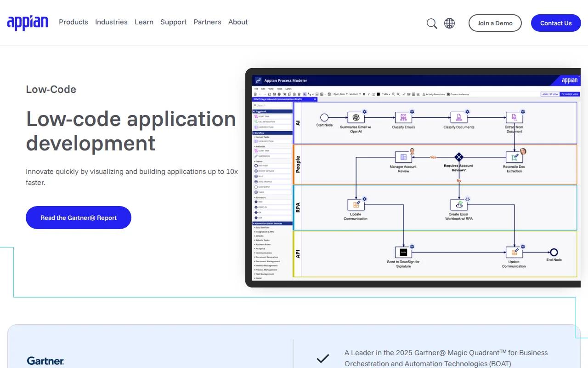This screenshot has height=368, width=588.
Task: Select the Manager Account Review node
Action: coord(403,157)
